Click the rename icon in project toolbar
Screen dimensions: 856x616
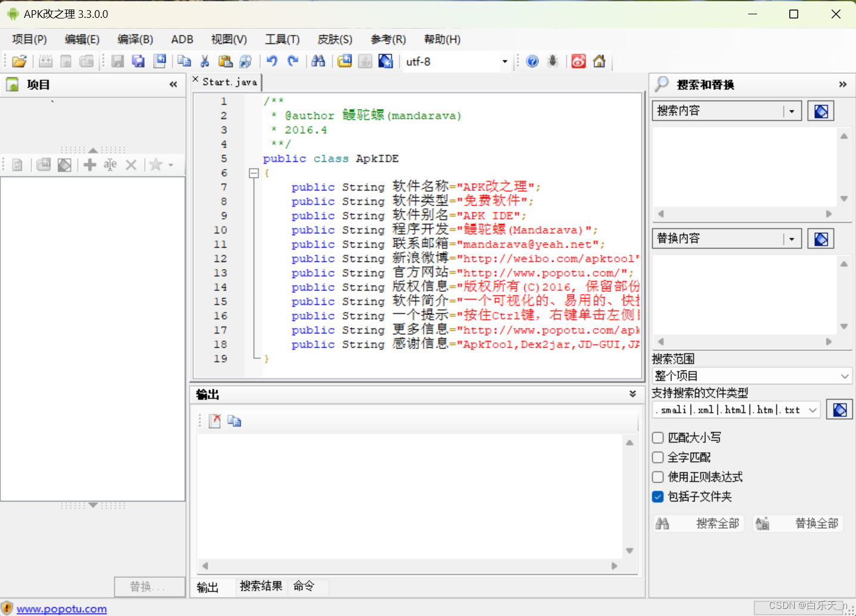[110, 165]
